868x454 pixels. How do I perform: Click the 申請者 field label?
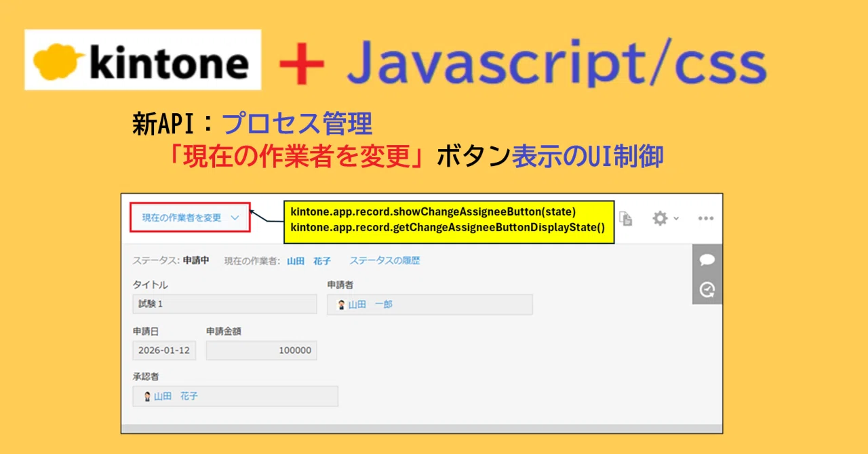click(x=340, y=285)
